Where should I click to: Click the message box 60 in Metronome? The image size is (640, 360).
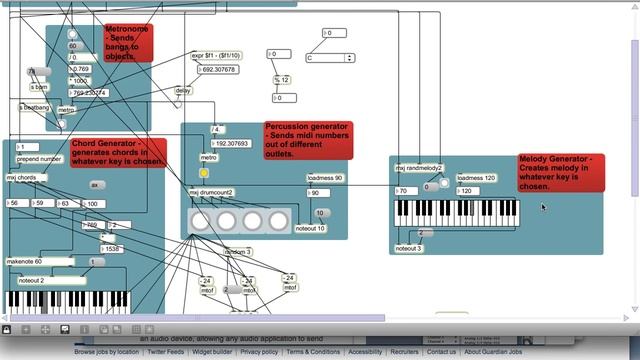pyautogui.click(x=76, y=46)
